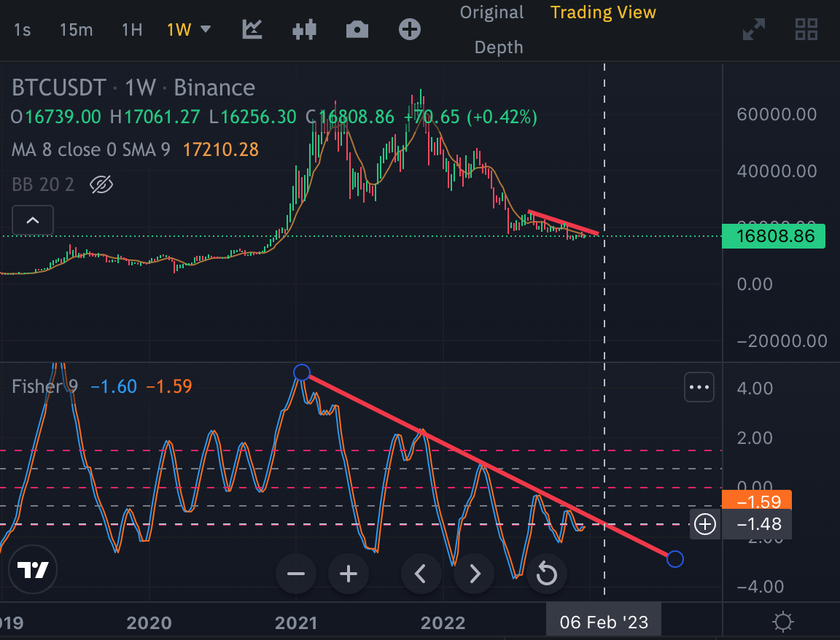This screenshot has width=840, height=640.
Task: Zoom in chart with plus button
Action: (349, 574)
